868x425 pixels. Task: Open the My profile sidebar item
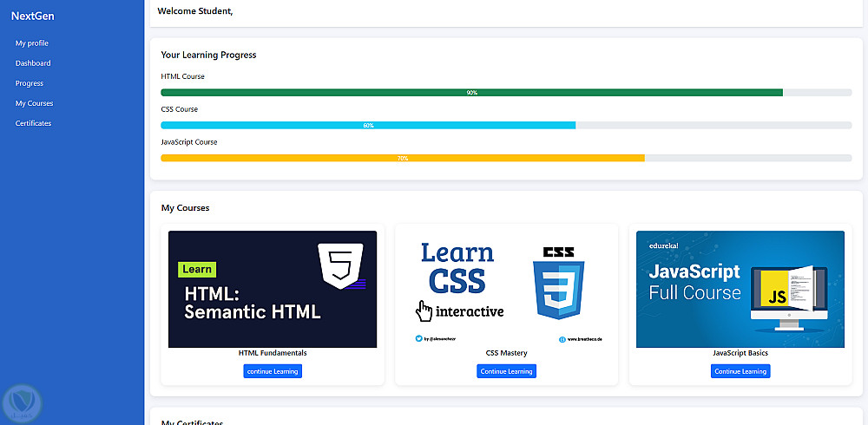coord(32,43)
